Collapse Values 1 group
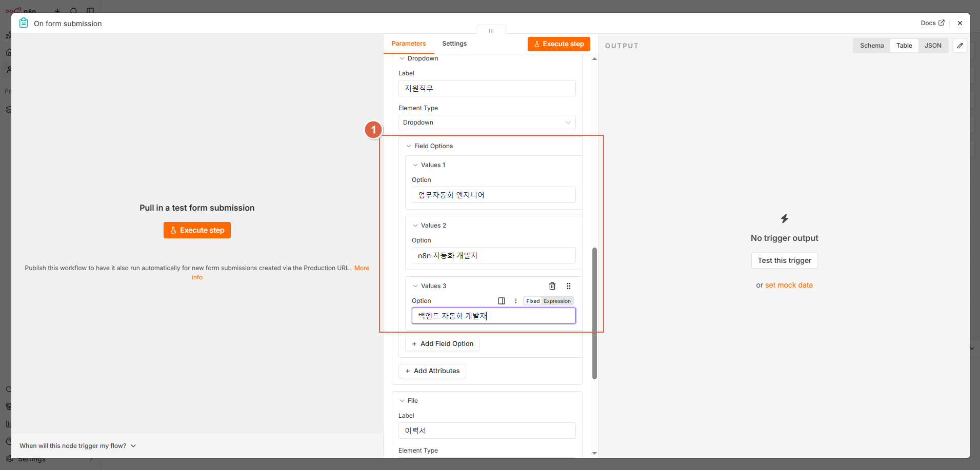980x470 pixels. [415, 165]
